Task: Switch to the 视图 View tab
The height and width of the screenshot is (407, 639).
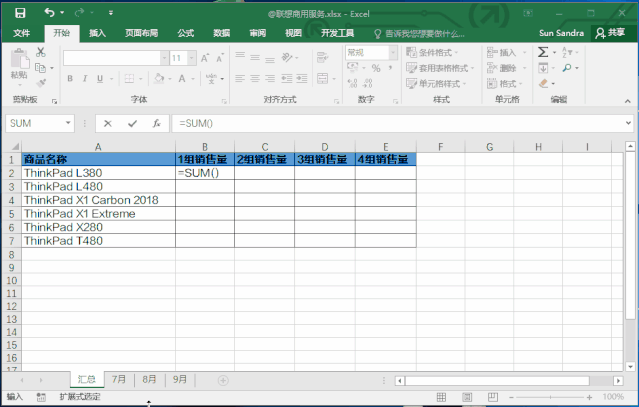Action: click(293, 33)
